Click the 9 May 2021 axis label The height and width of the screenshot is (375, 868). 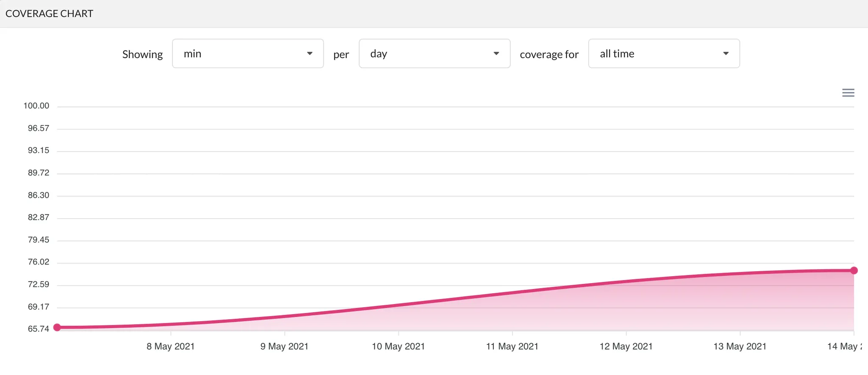(x=284, y=347)
